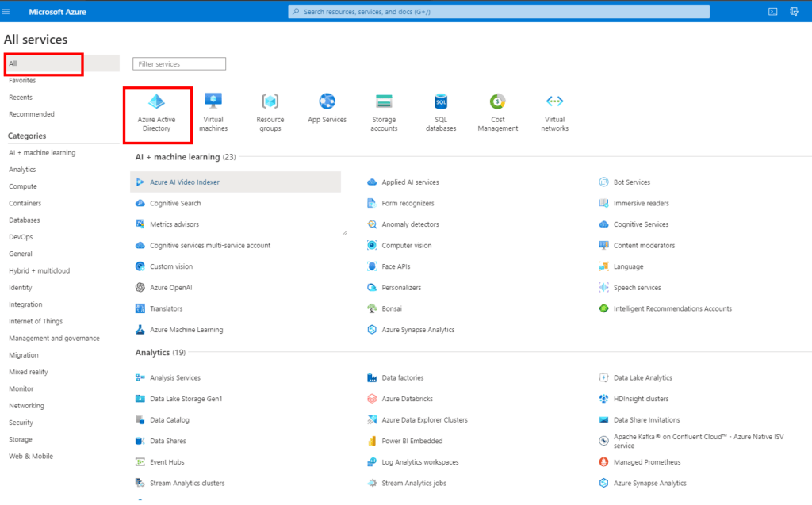812x505 pixels.
Task: Open the portal hamburger menu
Action: tap(7, 11)
